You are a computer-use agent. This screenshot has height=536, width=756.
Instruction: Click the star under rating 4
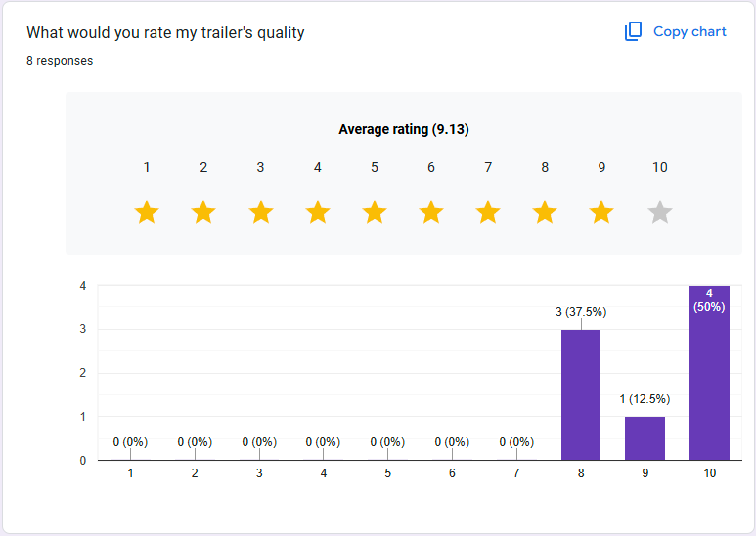[318, 212]
